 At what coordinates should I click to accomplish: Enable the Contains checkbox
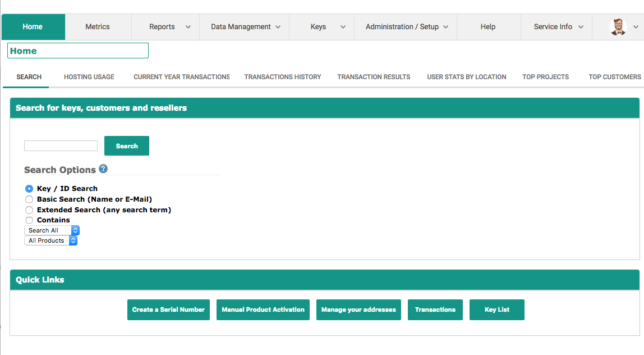coord(29,220)
